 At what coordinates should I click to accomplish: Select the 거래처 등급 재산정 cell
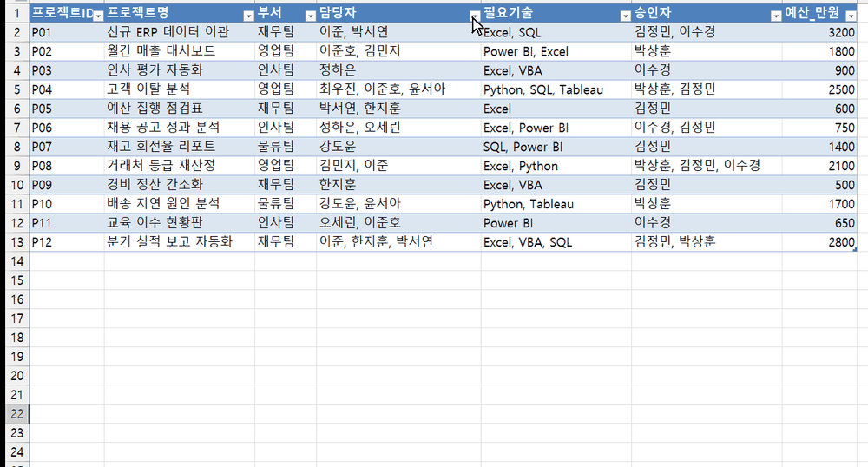pos(180,166)
